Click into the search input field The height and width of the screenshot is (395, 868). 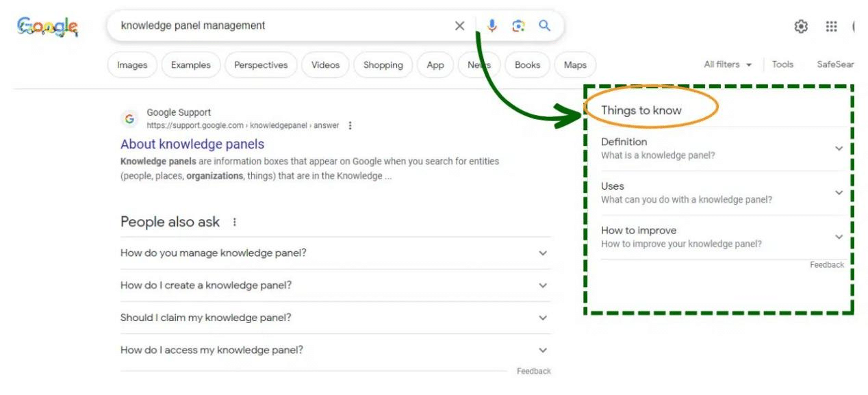(x=281, y=26)
